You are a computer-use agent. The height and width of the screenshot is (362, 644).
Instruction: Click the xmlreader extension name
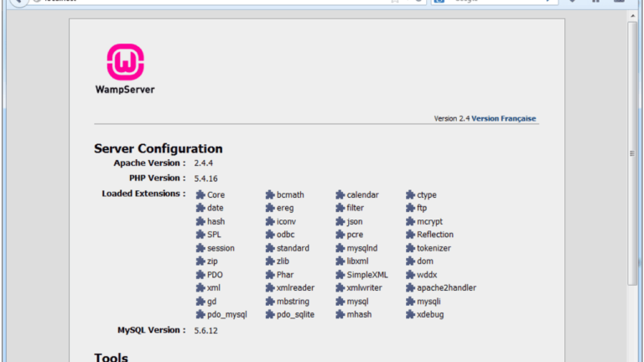(x=295, y=287)
